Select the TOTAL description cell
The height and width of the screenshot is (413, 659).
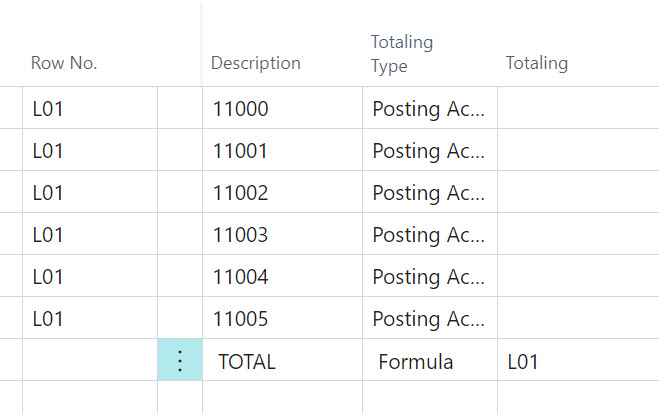(x=282, y=361)
